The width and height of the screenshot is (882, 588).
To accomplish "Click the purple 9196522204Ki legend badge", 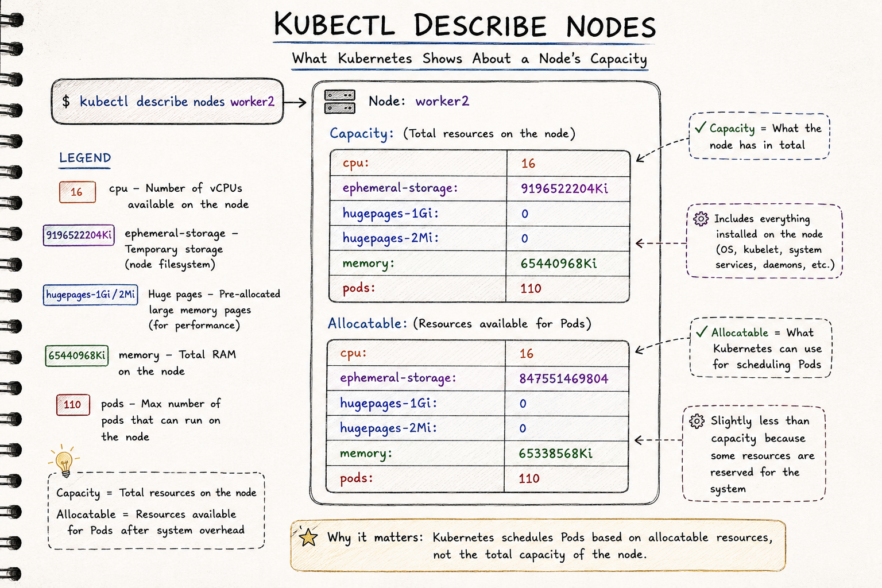I will click(79, 235).
